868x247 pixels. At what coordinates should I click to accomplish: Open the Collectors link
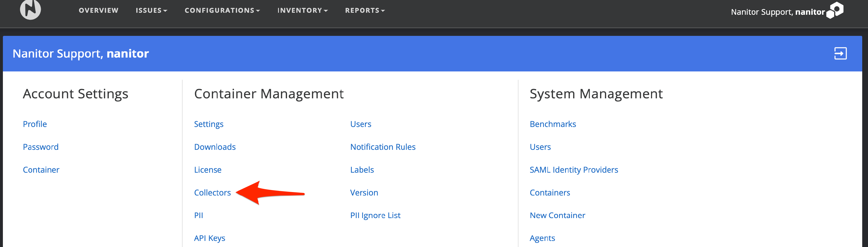point(212,192)
